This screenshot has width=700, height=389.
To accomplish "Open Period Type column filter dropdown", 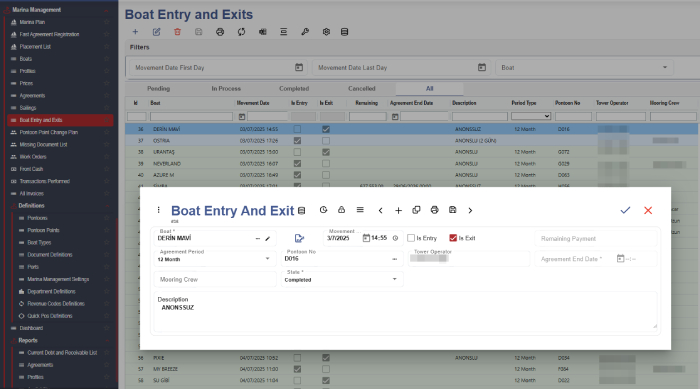I will click(x=531, y=116).
